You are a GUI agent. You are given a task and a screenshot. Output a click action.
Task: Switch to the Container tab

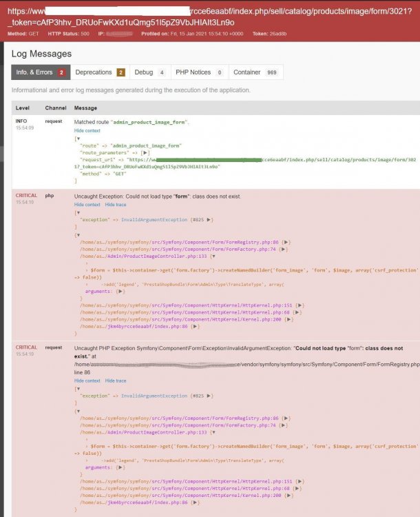(256, 72)
